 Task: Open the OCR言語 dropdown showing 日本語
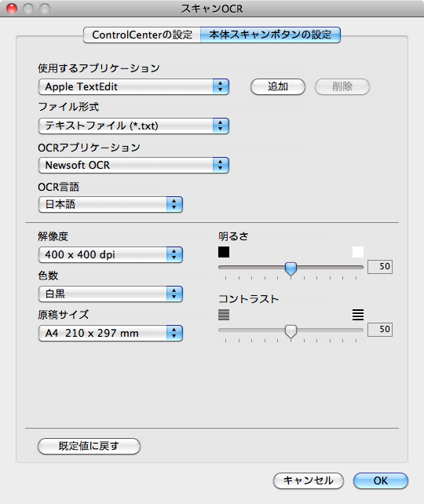pyautogui.click(x=111, y=204)
